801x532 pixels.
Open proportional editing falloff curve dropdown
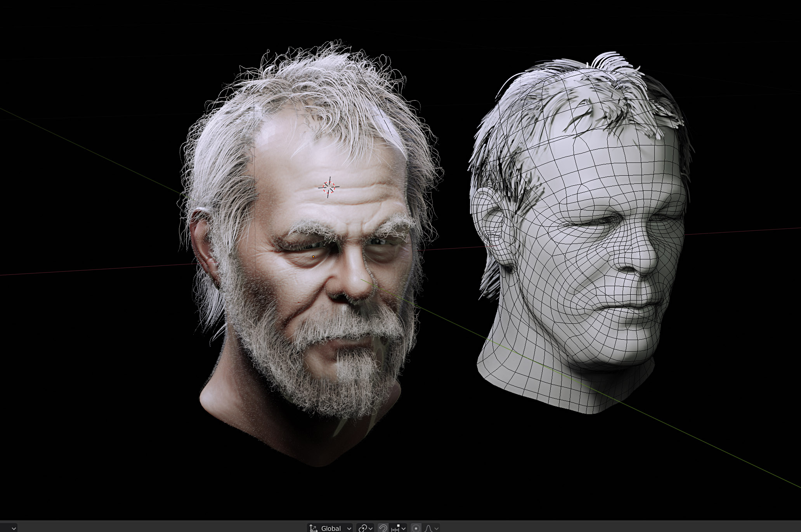[x=431, y=528]
